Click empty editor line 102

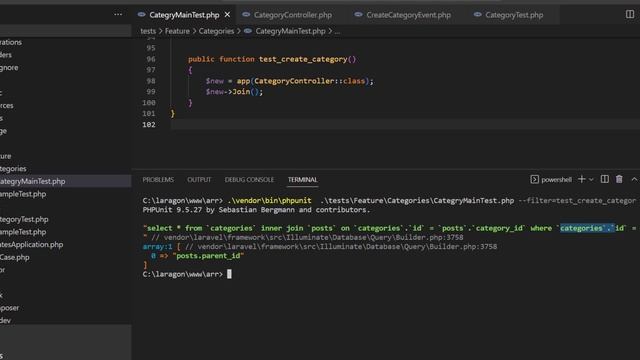coord(404,124)
